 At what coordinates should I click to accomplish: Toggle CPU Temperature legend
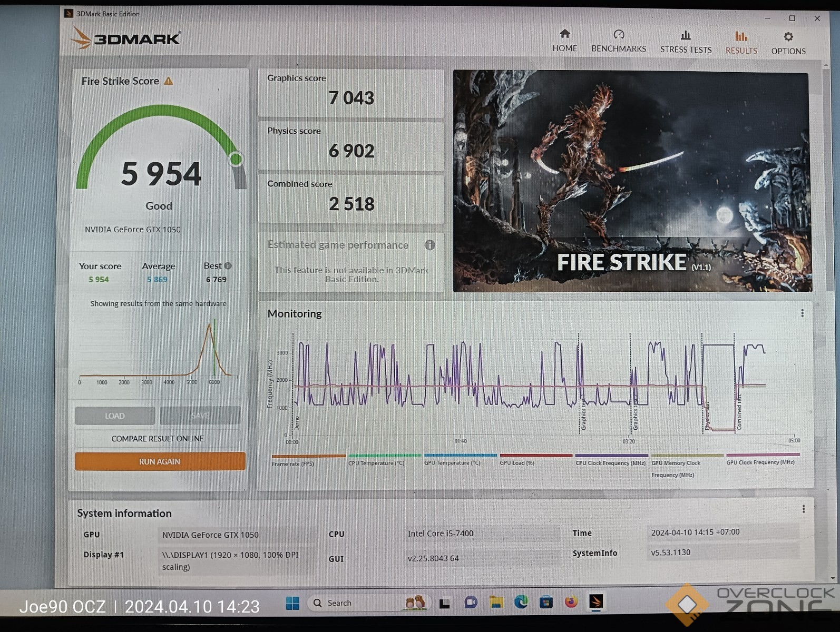point(385,460)
